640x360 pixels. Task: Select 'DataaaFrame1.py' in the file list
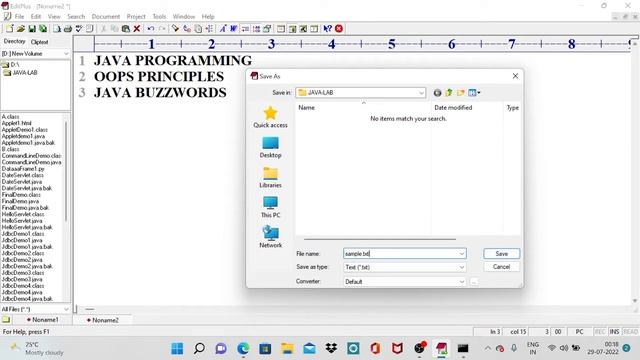pos(23,169)
